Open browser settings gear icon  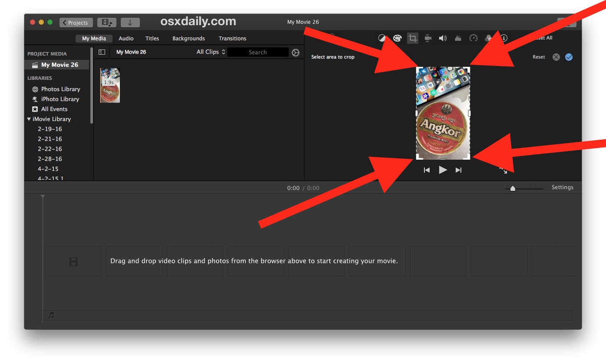[296, 52]
